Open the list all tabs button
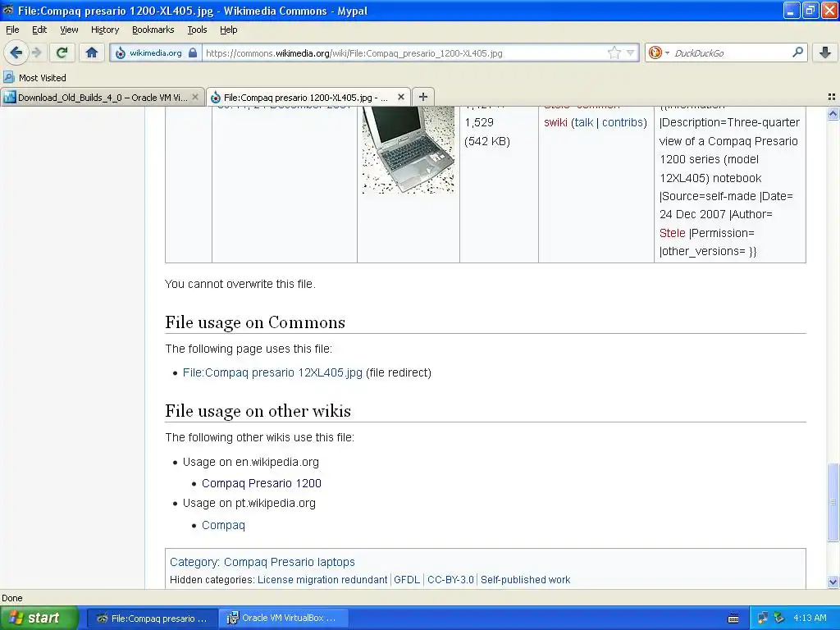840x630 pixels. tap(832, 97)
